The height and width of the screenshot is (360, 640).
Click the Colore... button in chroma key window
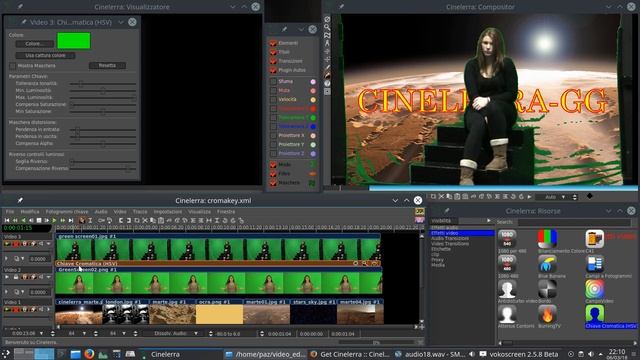[35, 44]
